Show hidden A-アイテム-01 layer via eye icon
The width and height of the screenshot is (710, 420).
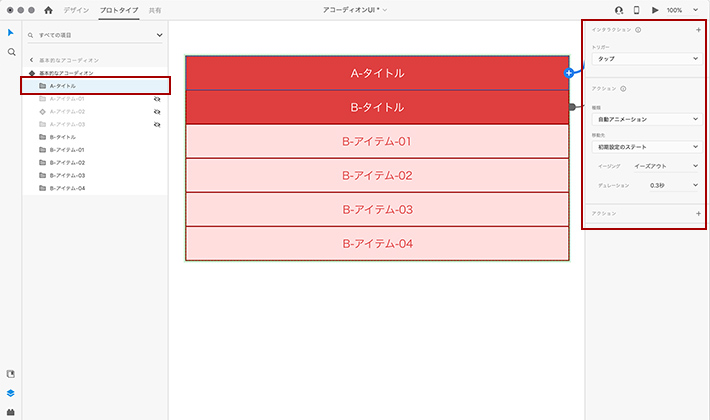[157, 99]
